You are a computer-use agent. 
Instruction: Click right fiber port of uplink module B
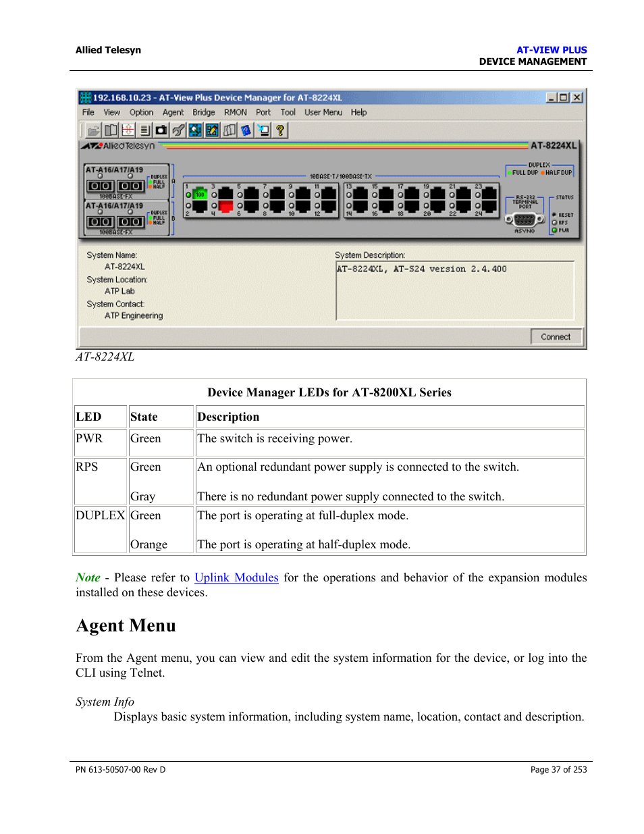[130, 221]
